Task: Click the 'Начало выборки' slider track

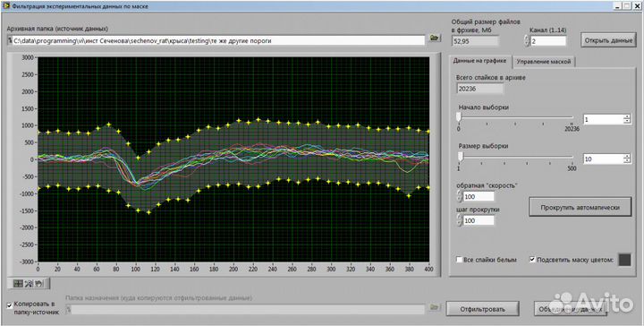Action: coord(515,117)
